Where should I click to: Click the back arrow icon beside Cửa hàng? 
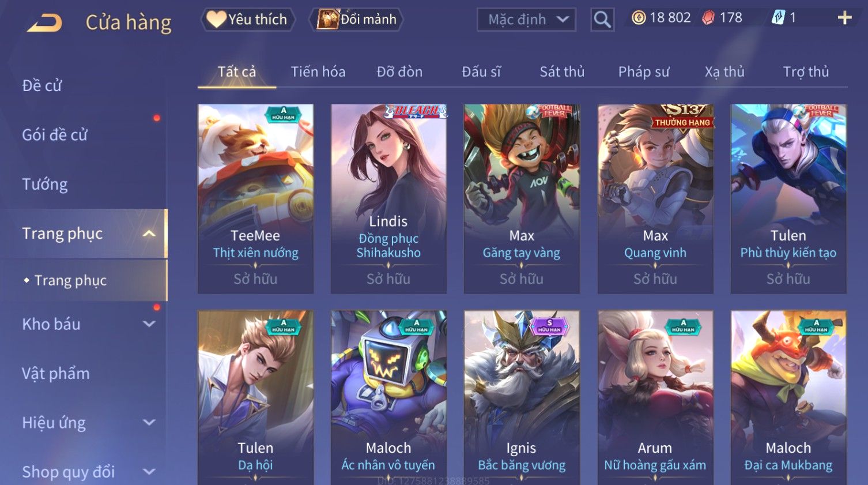pyautogui.click(x=45, y=23)
